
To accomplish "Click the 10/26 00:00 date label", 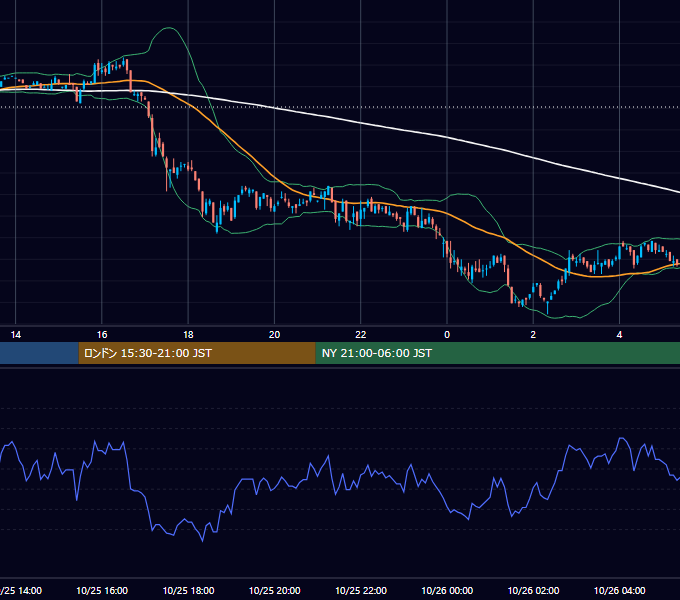I will [x=447, y=590].
